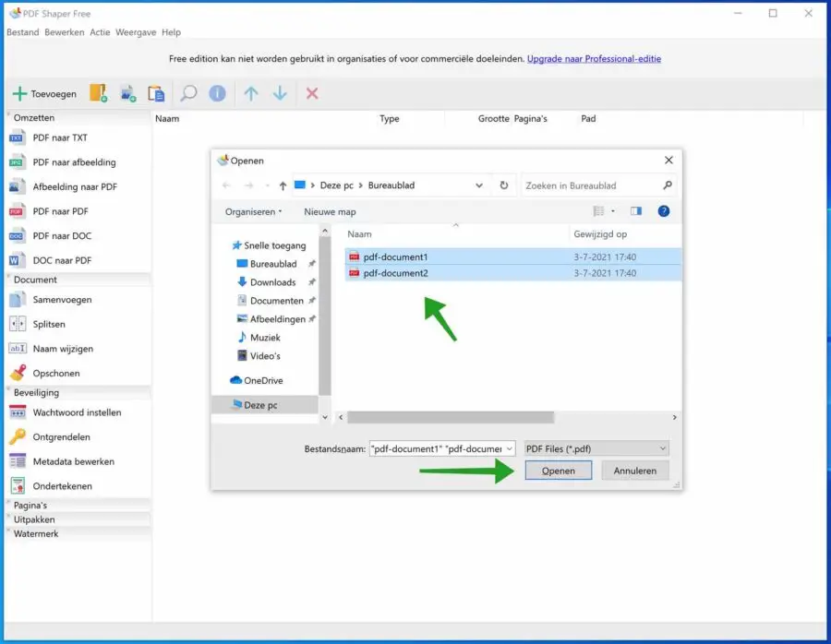
Task: Click the help question mark in dialog
Action: click(x=664, y=211)
